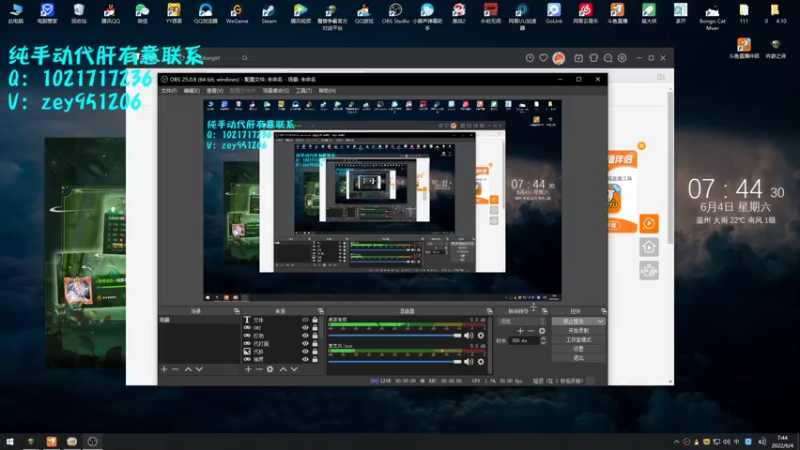Screen dimensions: 800x450
Task: Toggle visibility of the 代打图 source
Action: pos(305,343)
